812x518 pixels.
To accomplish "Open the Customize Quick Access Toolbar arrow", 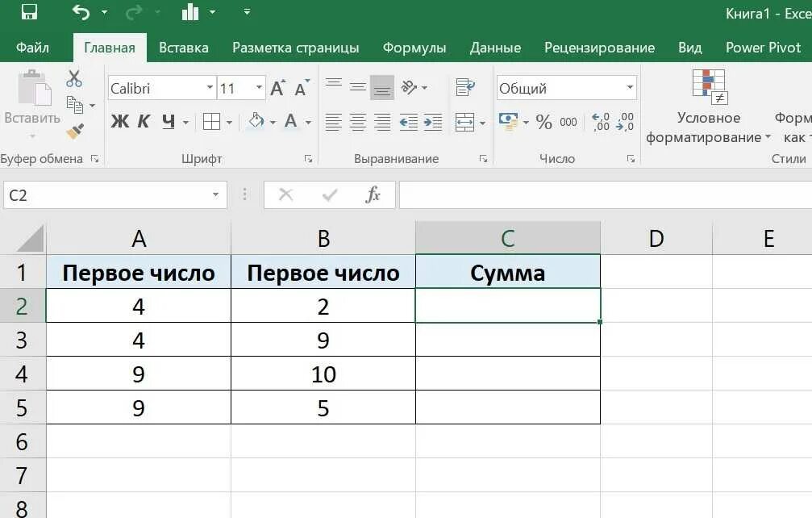I will 247,11.
